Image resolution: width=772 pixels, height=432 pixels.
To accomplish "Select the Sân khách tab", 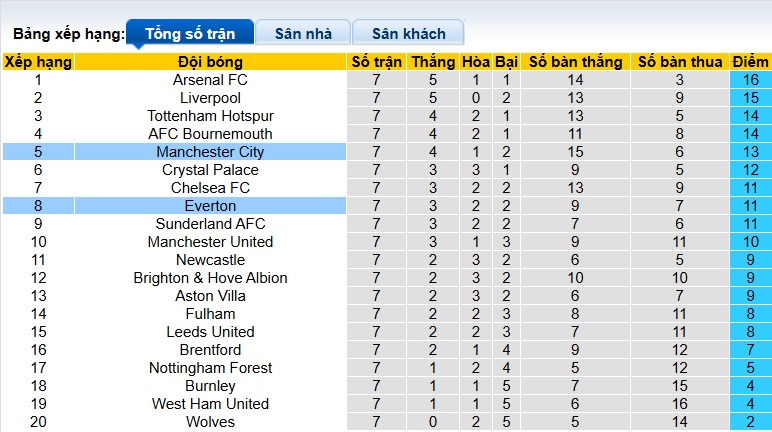I will point(410,33).
